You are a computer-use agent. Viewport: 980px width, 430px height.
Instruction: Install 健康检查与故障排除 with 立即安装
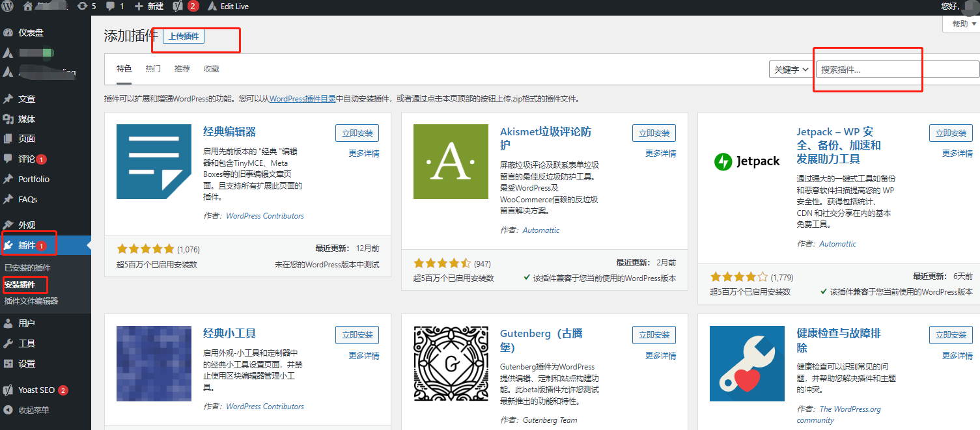click(951, 334)
